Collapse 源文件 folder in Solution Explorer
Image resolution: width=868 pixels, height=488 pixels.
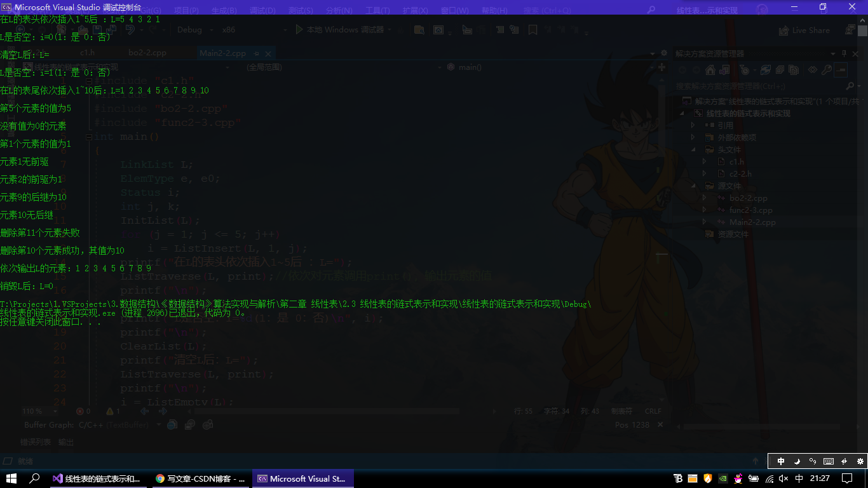693,186
